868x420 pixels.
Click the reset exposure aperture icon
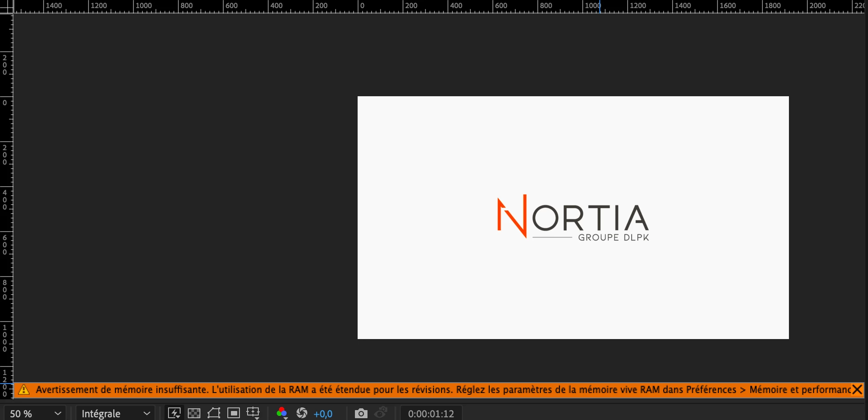pyautogui.click(x=302, y=413)
